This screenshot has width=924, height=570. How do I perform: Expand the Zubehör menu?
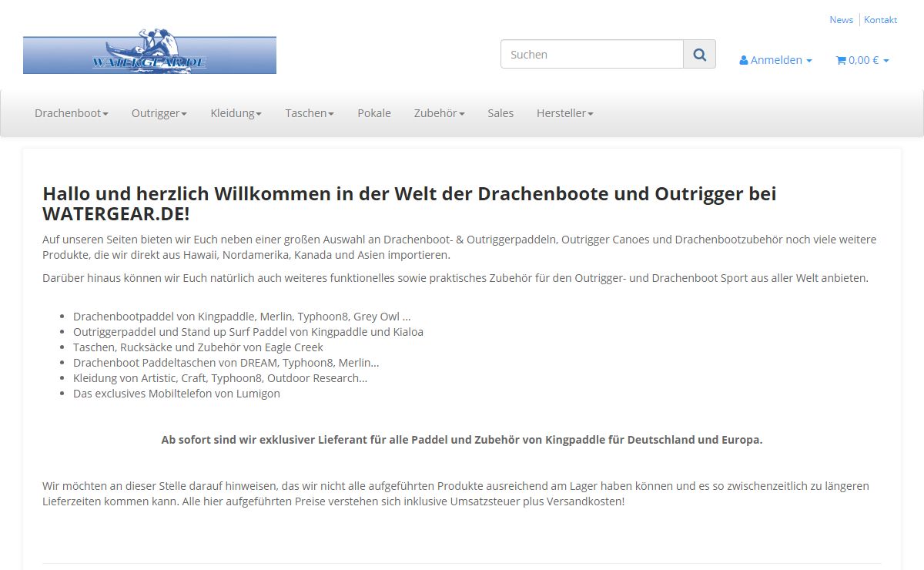(x=440, y=113)
